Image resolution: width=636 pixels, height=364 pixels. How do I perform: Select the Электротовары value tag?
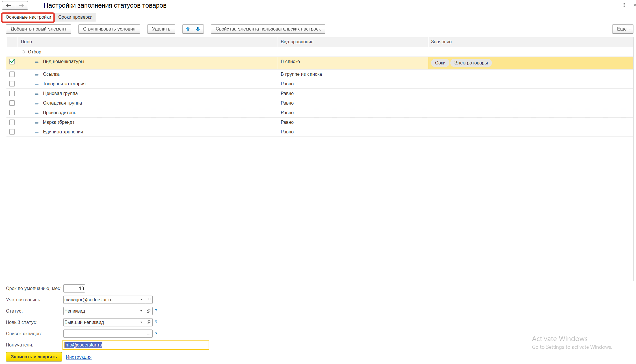[x=471, y=63]
